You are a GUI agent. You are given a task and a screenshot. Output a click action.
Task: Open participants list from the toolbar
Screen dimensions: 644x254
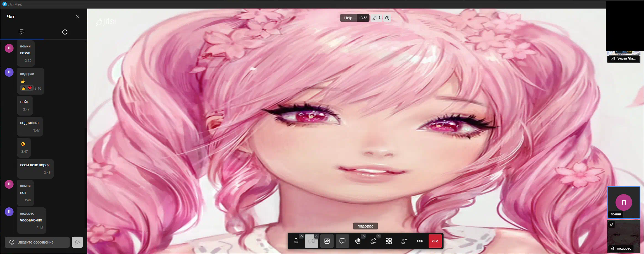pos(373,241)
